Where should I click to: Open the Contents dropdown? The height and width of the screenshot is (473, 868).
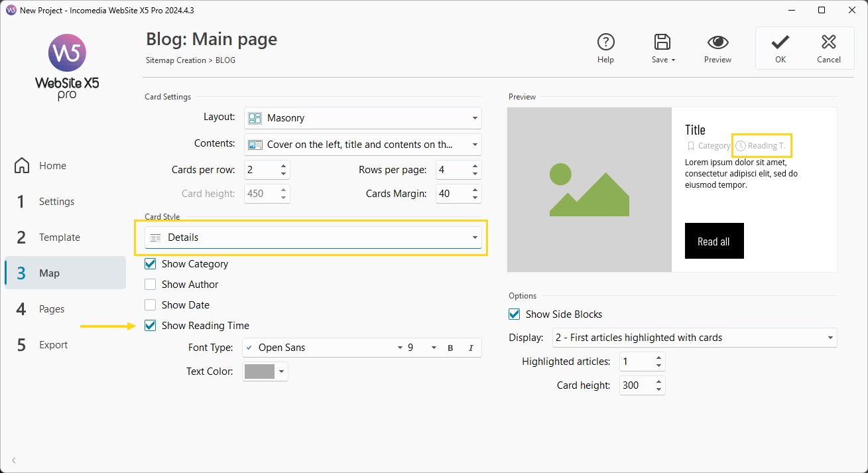click(x=363, y=145)
